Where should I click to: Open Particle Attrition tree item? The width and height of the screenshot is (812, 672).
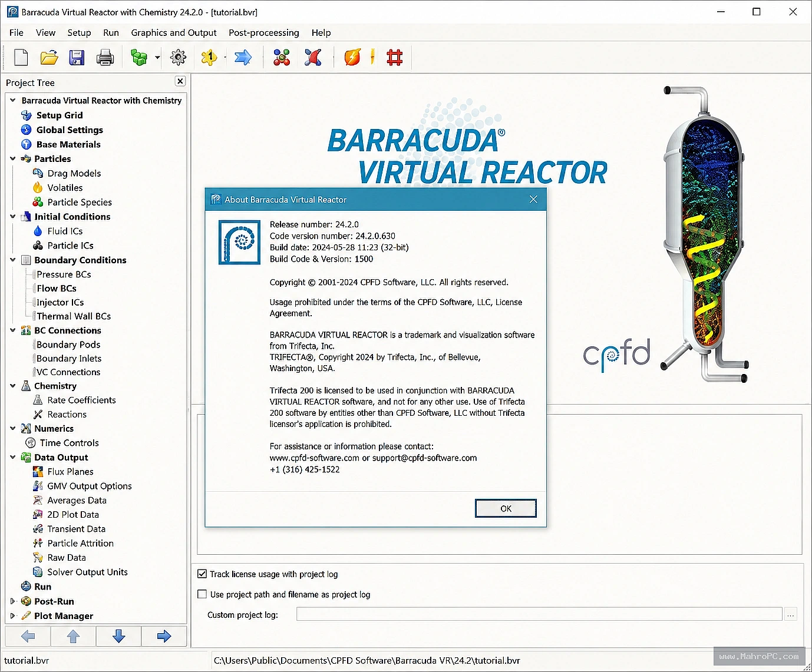[x=80, y=543]
